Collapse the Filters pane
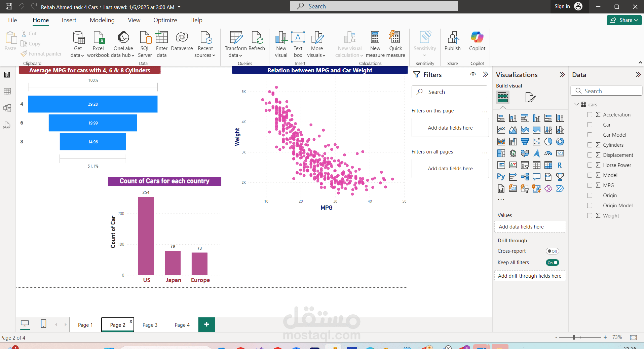644x349 pixels. tap(485, 74)
